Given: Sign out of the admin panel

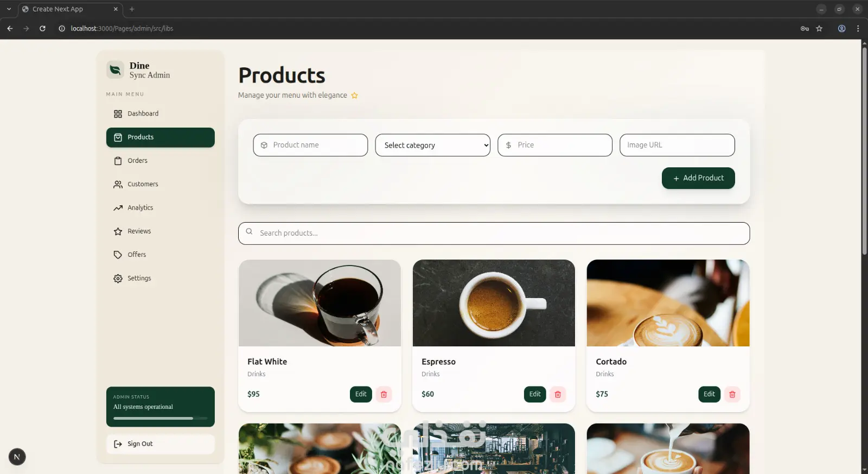Looking at the screenshot, I should click(161, 444).
